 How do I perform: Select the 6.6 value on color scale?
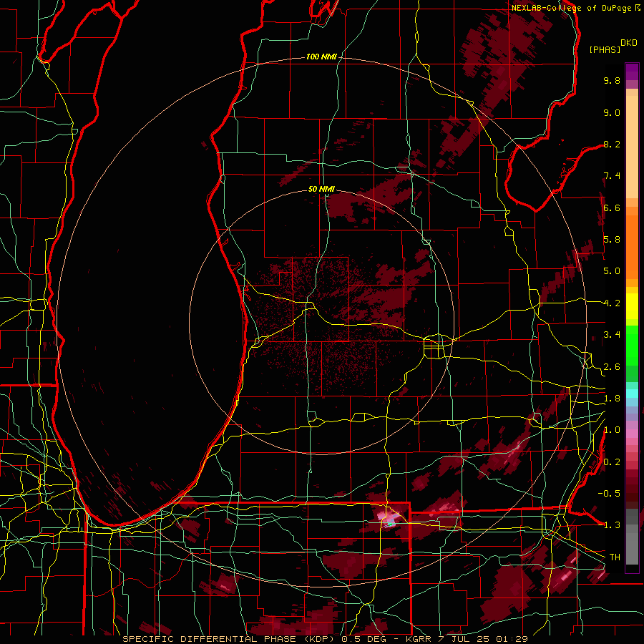point(612,208)
